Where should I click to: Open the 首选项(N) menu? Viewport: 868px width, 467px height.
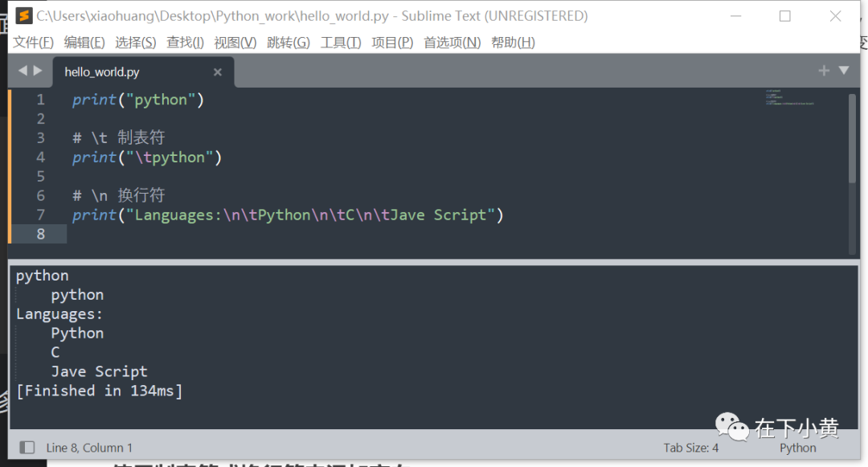tap(452, 43)
